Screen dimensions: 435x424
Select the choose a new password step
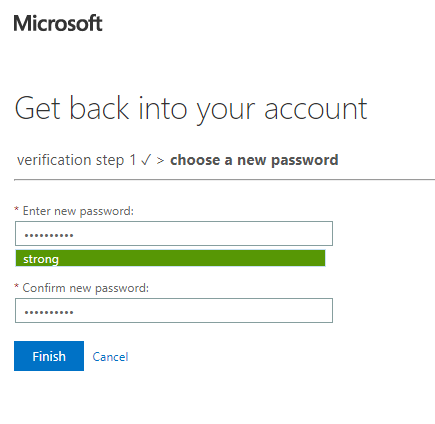click(254, 160)
